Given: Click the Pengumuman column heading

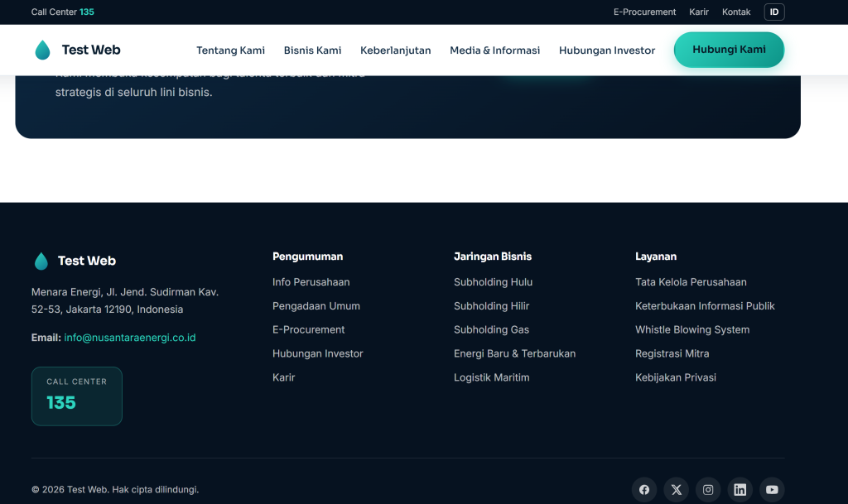Looking at the screenshot, I should [307, 257].
